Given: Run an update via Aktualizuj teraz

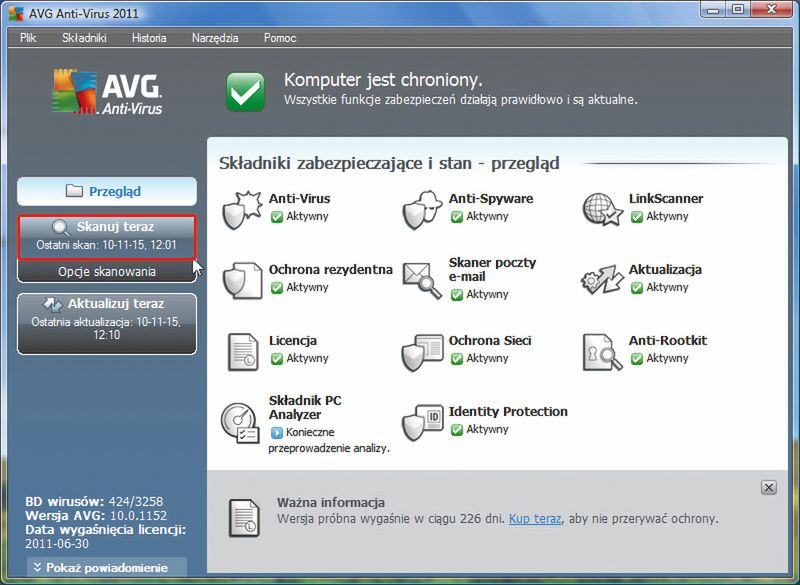Looking at the screenshot, I should 106,301.
